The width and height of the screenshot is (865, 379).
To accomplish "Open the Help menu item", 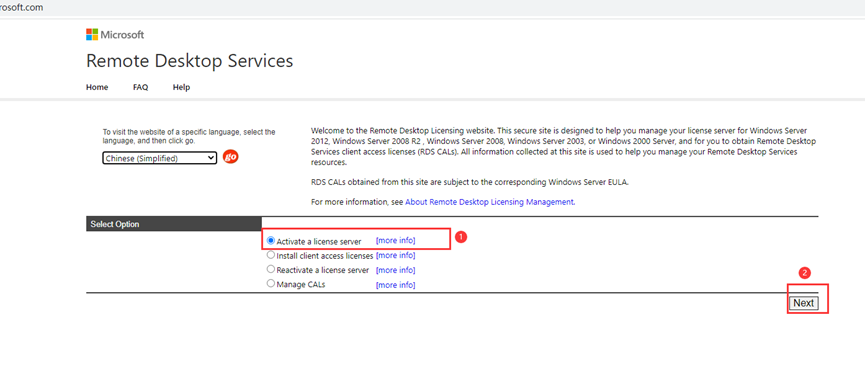I will [x=181, y=87].
